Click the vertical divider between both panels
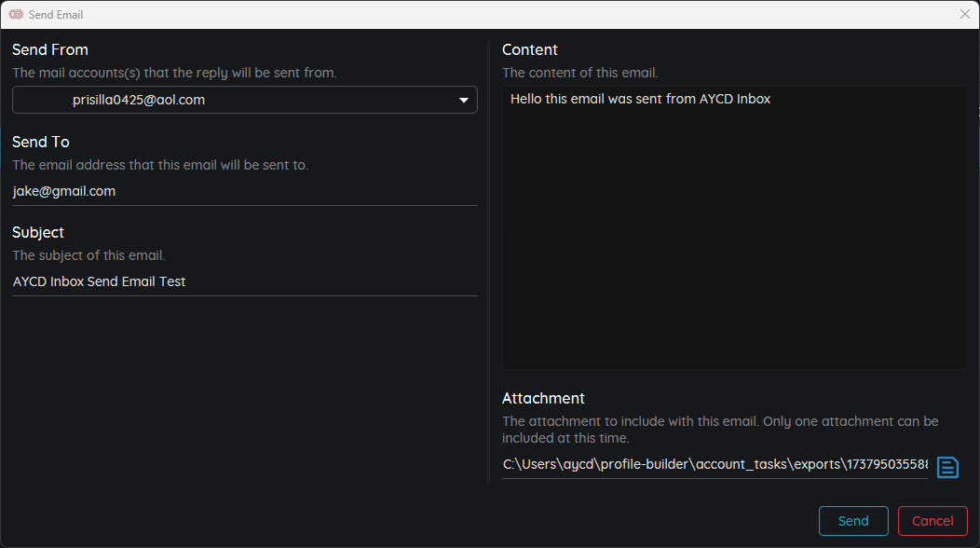 pos(489,261)
